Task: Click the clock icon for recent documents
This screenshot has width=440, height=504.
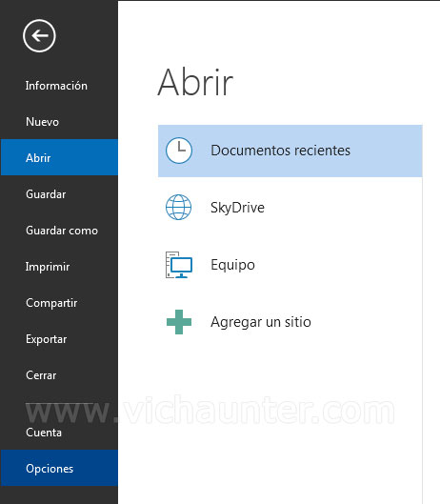Action: (179, 151)
